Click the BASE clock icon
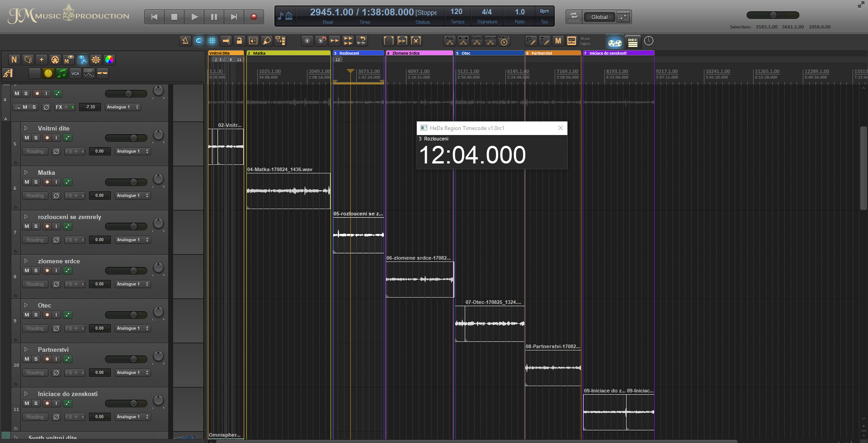 (x=504, y=41)
